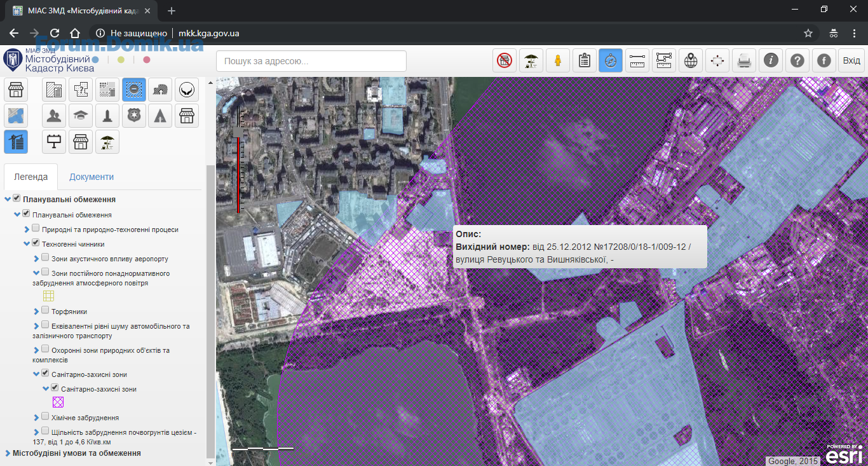Viewport: 868px width, 466px height.
Task: Uncheck the top-level Планувальні обмеження checkbox
Action: pos(17,199)
